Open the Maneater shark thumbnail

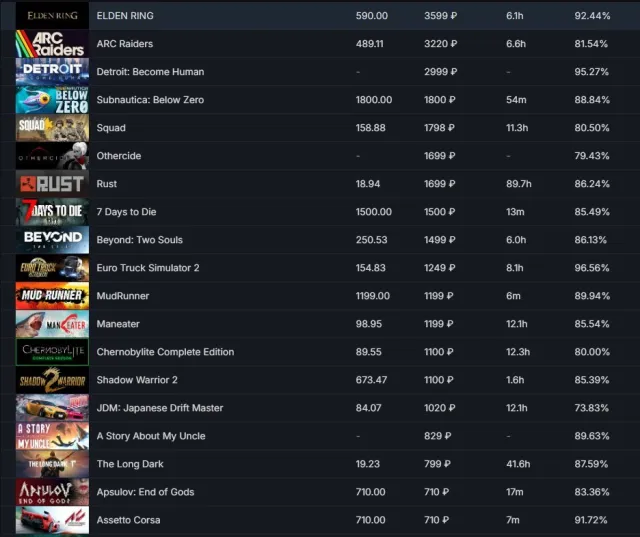pyautogui.click(x=52, y=324)
